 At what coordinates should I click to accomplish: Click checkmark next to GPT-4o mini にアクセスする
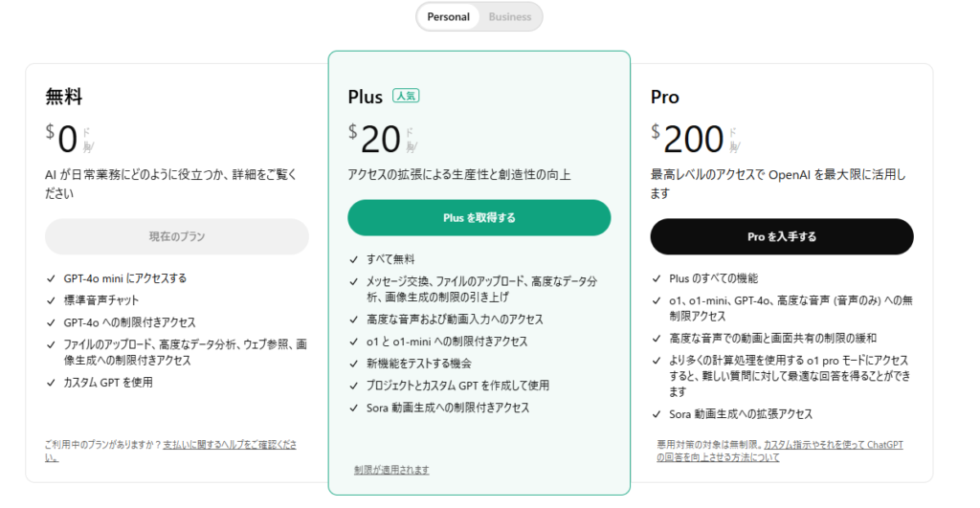[x=51, y=278]
